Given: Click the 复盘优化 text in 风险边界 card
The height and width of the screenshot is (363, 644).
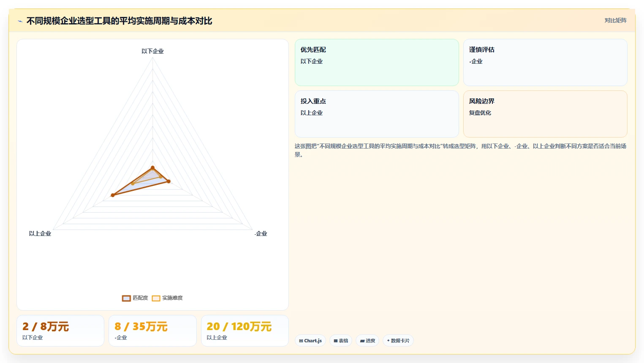Looking at the screenshot, I should 480,113.
